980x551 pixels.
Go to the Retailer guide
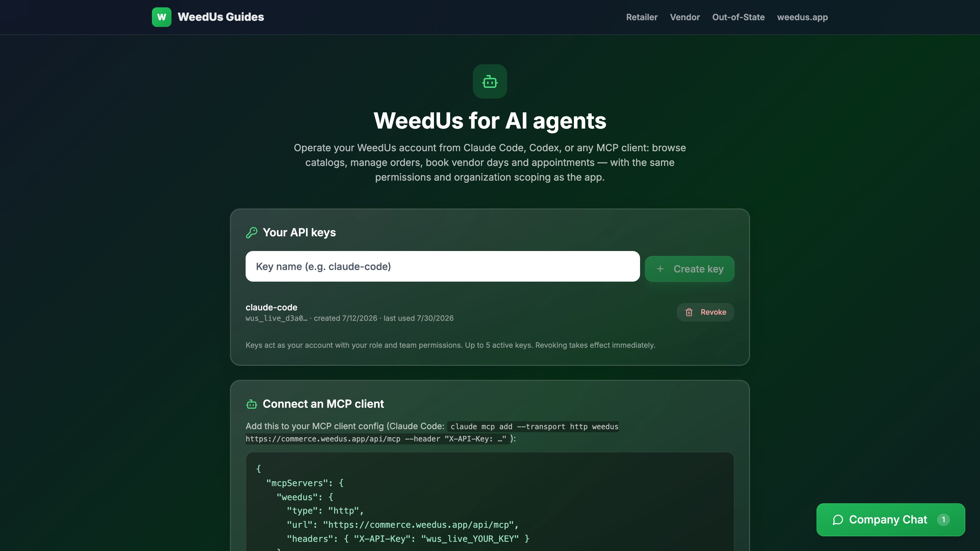(642, 17)
